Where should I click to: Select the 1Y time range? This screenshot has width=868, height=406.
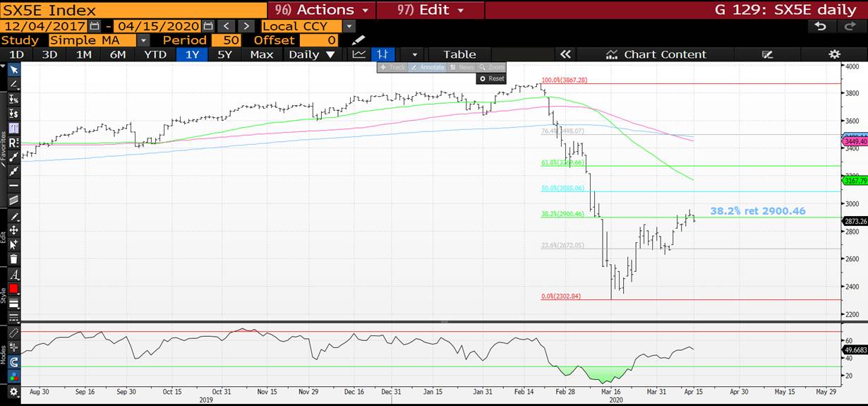192,54
